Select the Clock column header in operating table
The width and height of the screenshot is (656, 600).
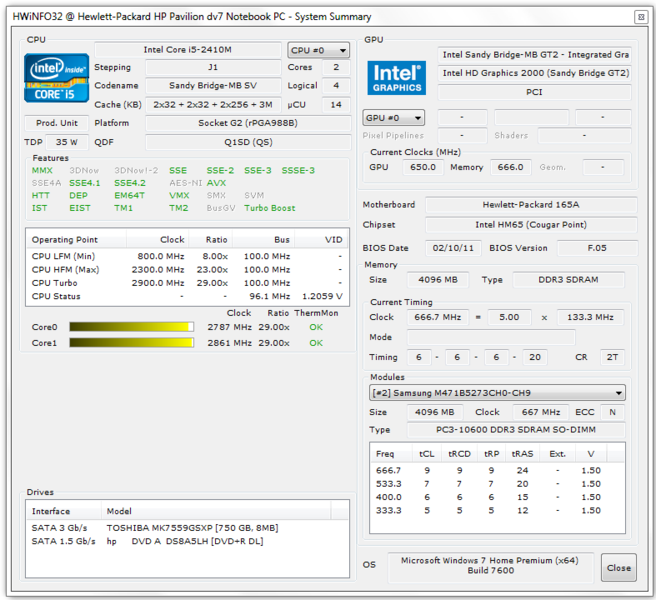click(158, 240)
